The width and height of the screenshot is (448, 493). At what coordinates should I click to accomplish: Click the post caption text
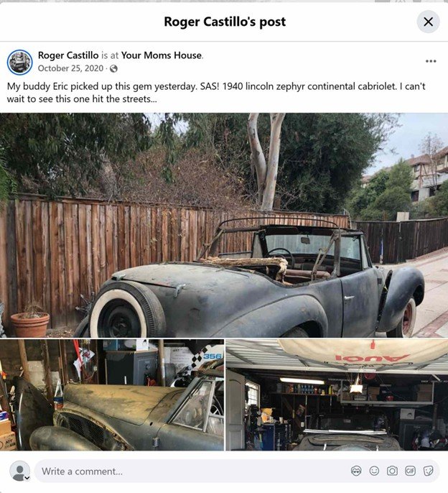click(216, 93)
